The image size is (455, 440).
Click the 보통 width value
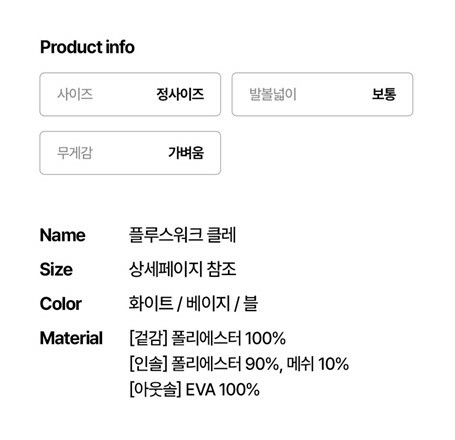384,94
